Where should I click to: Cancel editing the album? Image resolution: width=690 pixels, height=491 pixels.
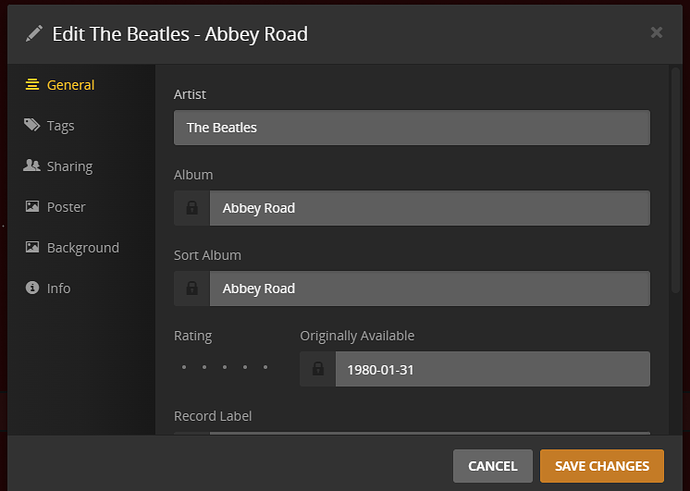(492, 466)
